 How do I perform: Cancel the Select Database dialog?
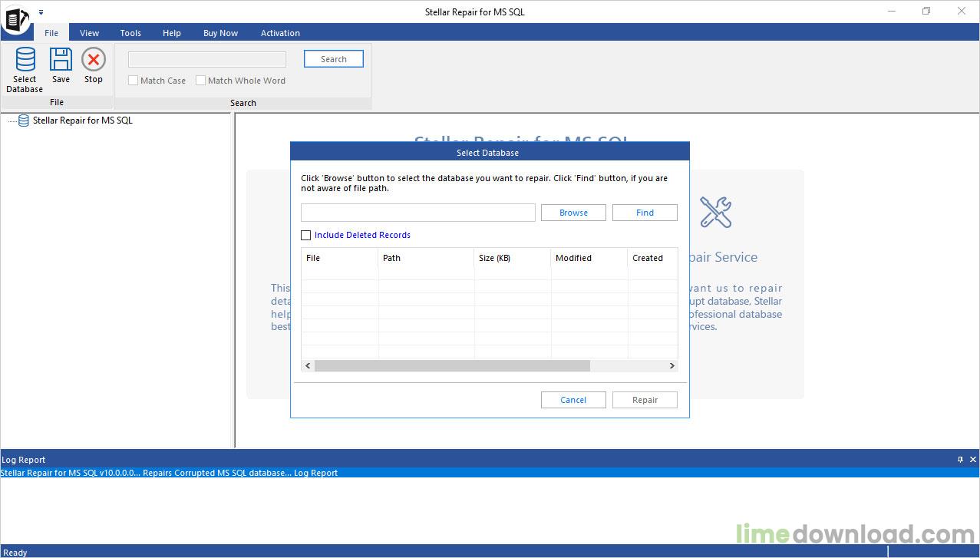click(x=573, y=400)
